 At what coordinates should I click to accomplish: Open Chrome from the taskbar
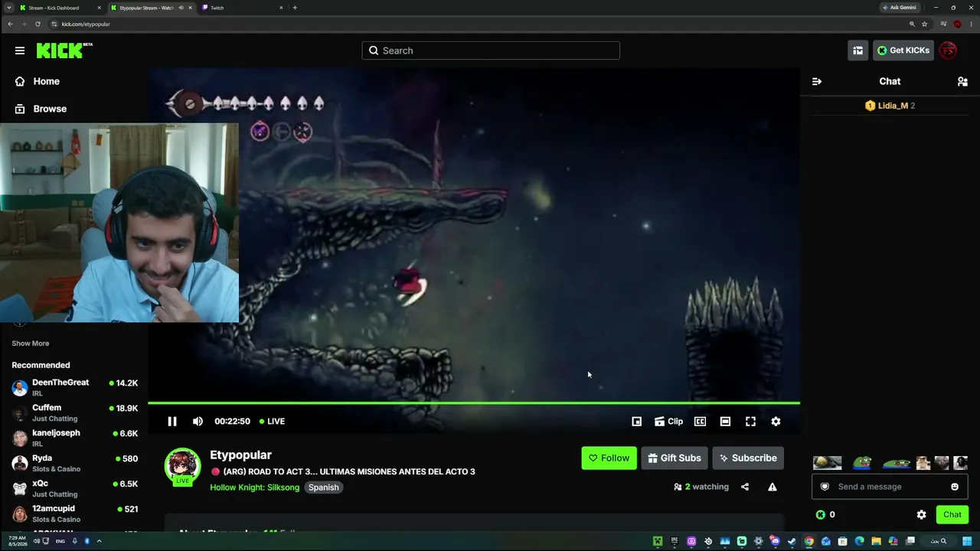(808, 541)
